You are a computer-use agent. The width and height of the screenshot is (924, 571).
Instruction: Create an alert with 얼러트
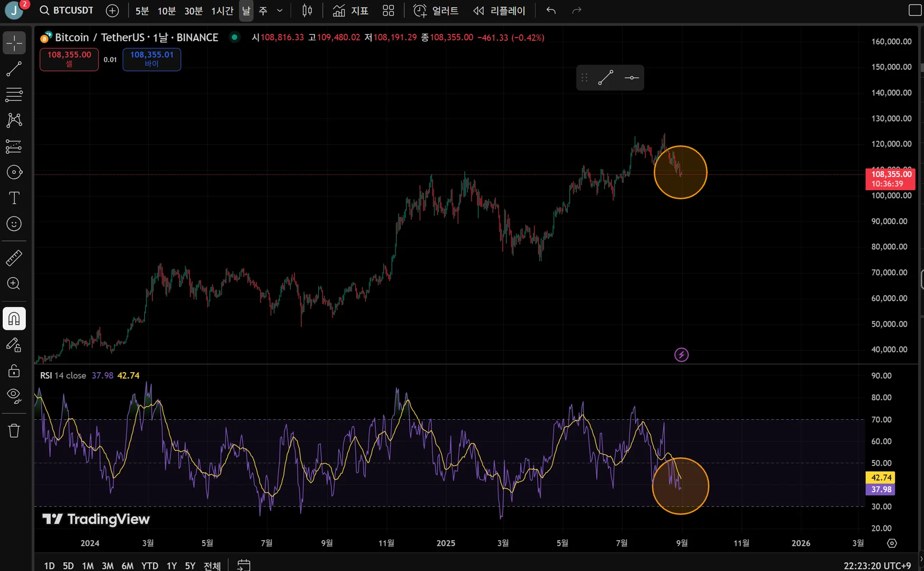click(436, 11)
